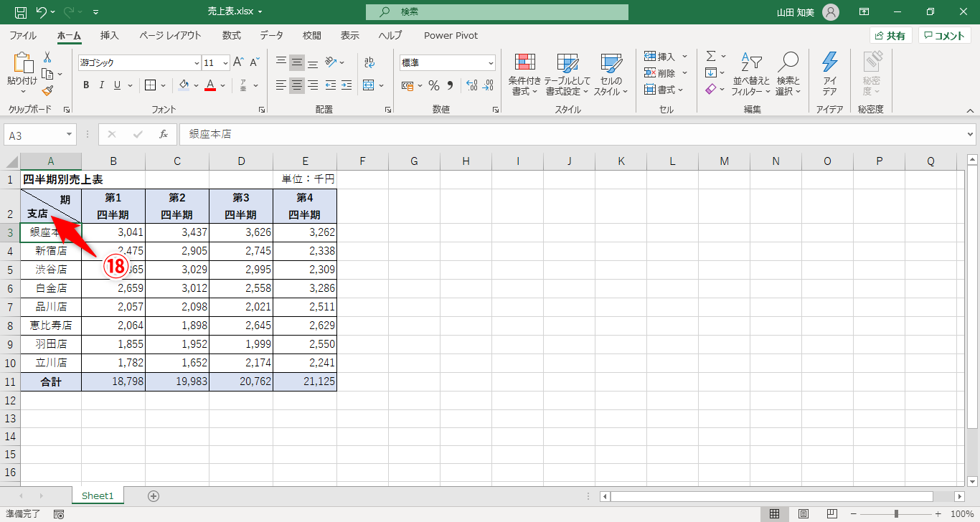Viewport: 980px width, 522px height.
Task: Toggle align left
Action: coord(281,85)
